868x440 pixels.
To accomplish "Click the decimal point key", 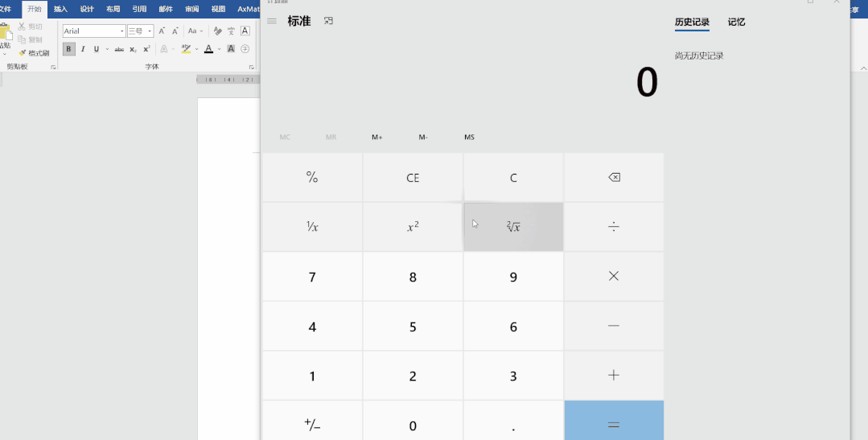I will [x=513, y=421].
